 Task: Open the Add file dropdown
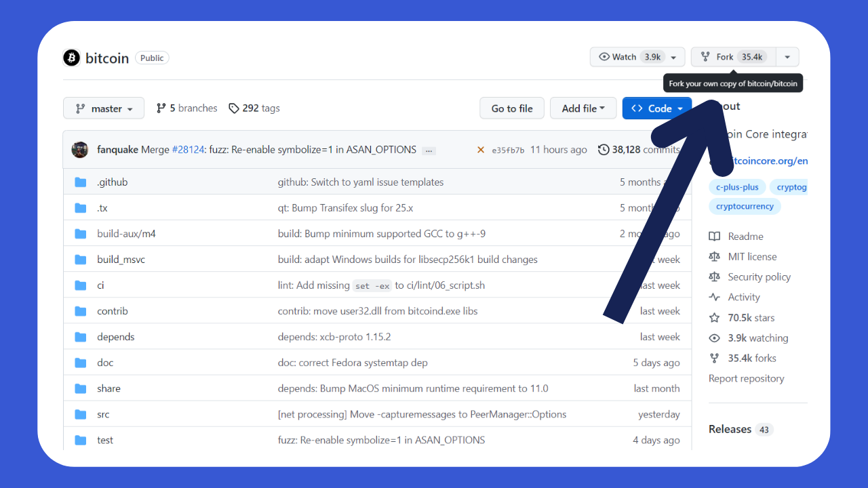pos(583,108)
